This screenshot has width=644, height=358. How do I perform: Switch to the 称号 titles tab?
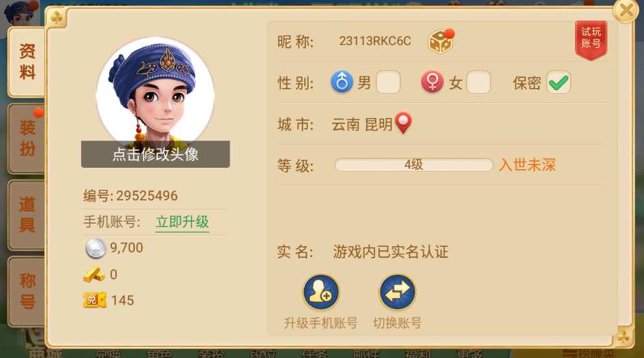point(27,291)
